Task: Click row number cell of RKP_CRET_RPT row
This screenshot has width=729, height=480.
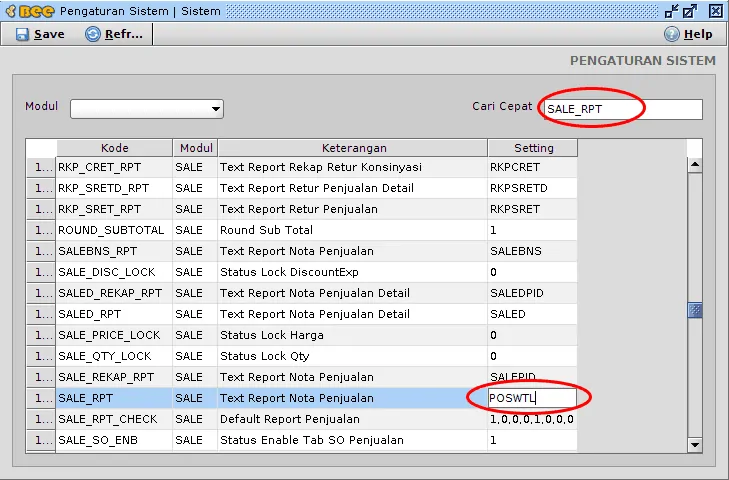Action: (41, 167)
